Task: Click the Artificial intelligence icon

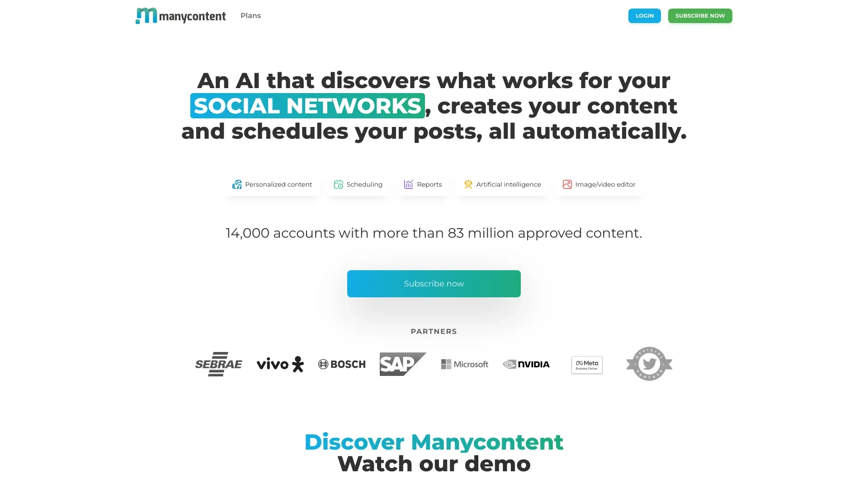Action: (468, 184)
